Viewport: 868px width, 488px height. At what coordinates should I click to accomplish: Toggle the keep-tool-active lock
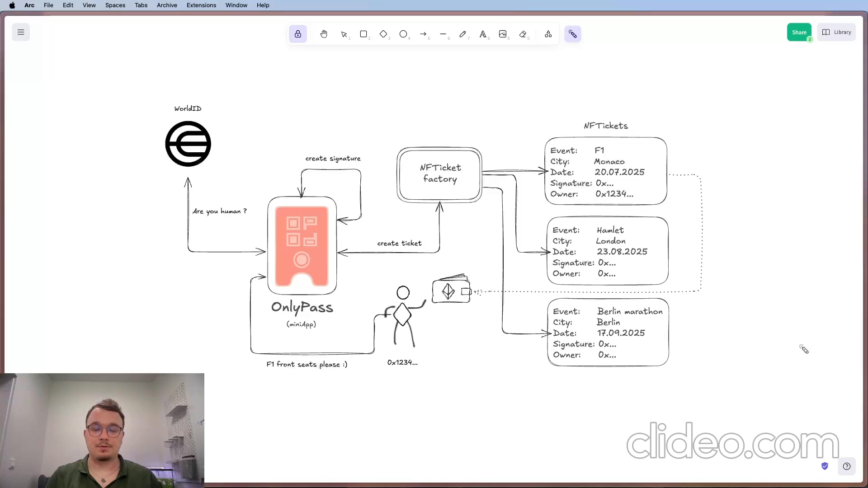coord(298,34)
